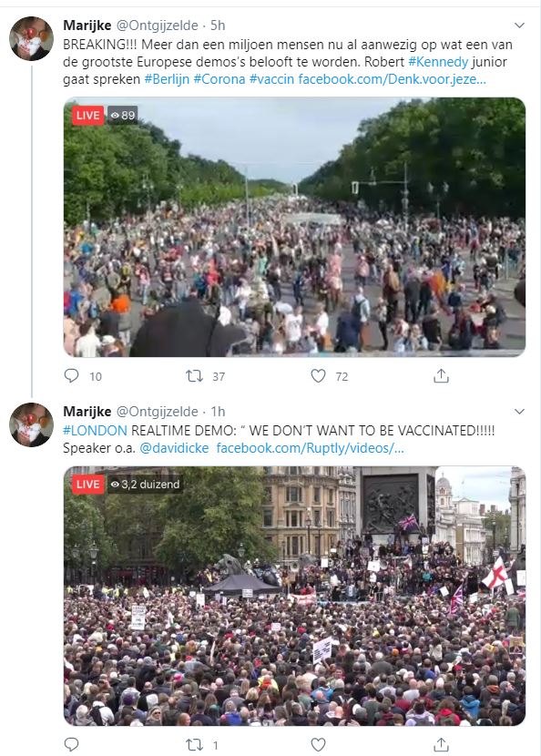Open the #LONDON hashtag
This screenshot has width=541, height=756.
[x=95, y=431]
